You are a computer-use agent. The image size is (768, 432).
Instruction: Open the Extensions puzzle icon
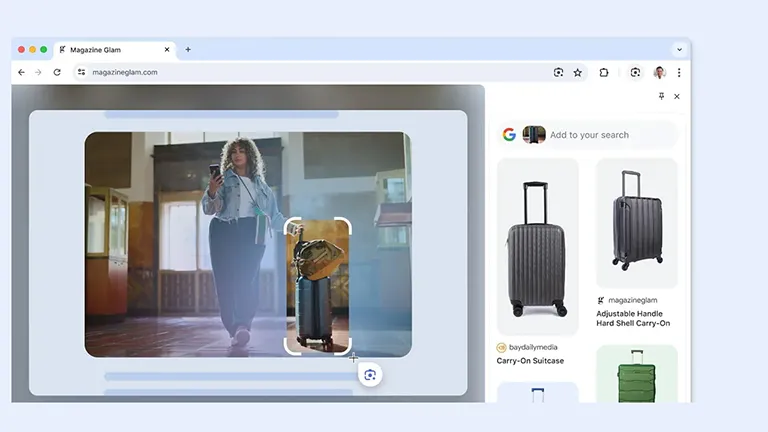point(604,72)
